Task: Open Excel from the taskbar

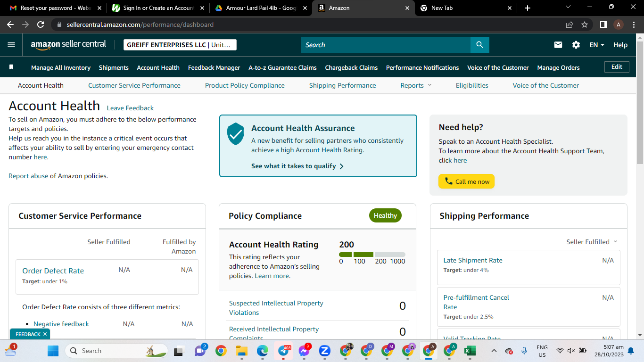Action: [469, 351]
